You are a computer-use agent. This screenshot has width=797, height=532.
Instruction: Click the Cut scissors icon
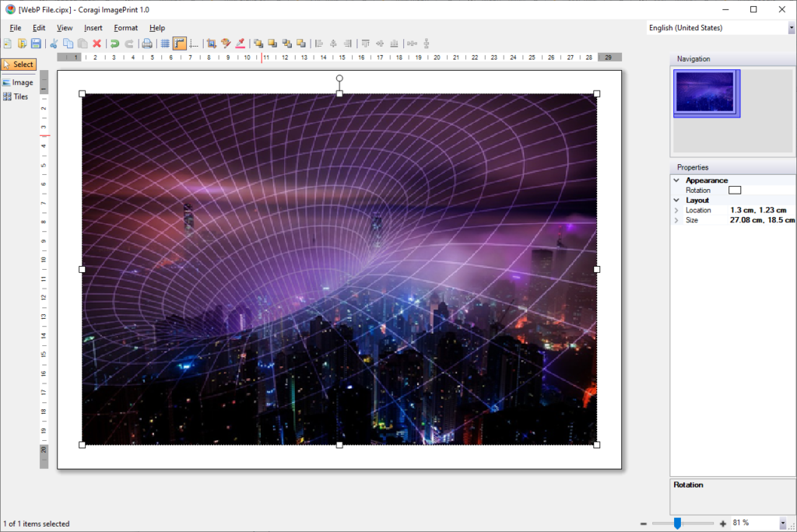(54, 44)
